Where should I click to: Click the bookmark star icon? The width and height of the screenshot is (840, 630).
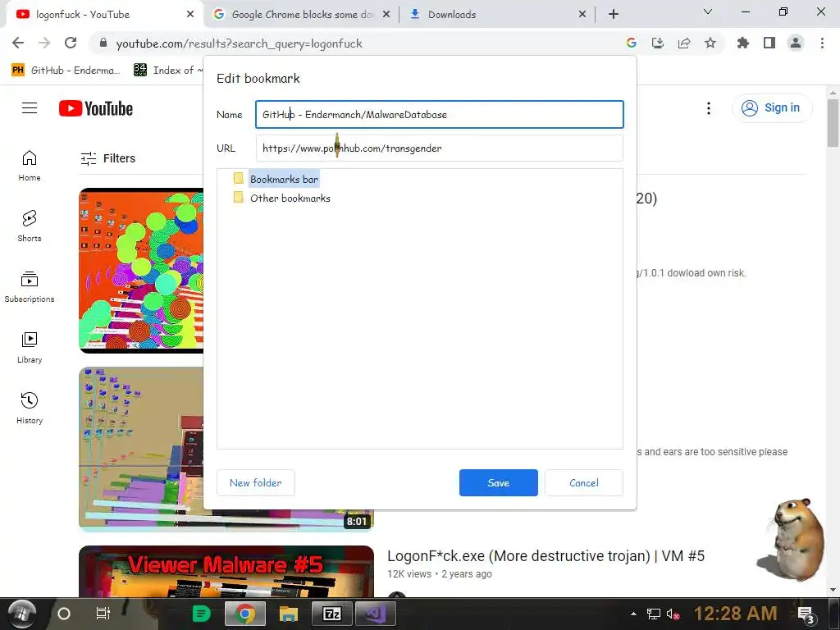coord(710,43)
